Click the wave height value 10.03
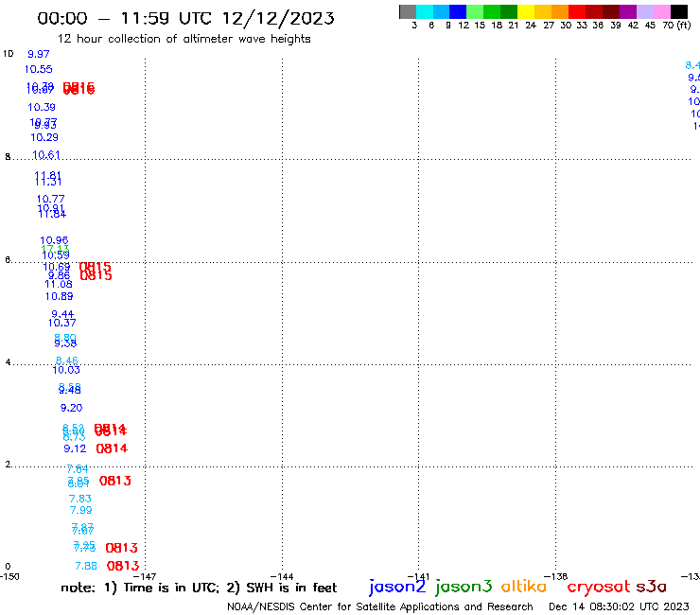700x615 pixels. (66, 370)
